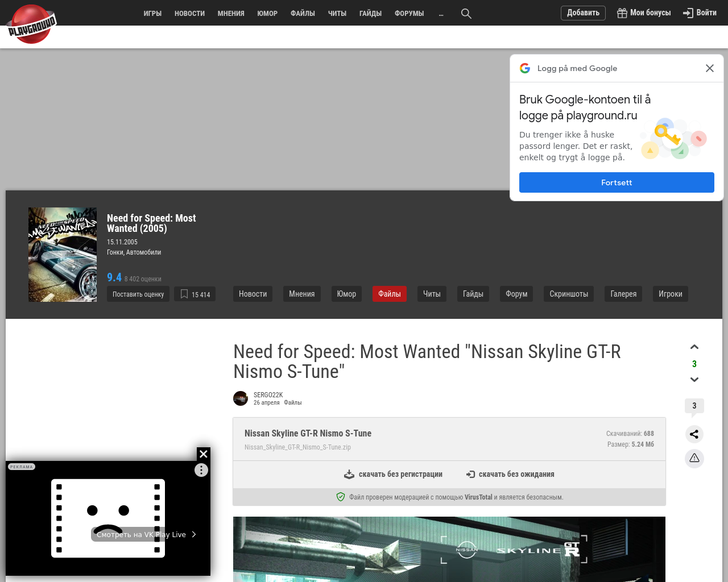
Task: Click the Nissan_Skyline_GT-R_Nismo_S-Tune.zip filename
Action: click(297, 447)
